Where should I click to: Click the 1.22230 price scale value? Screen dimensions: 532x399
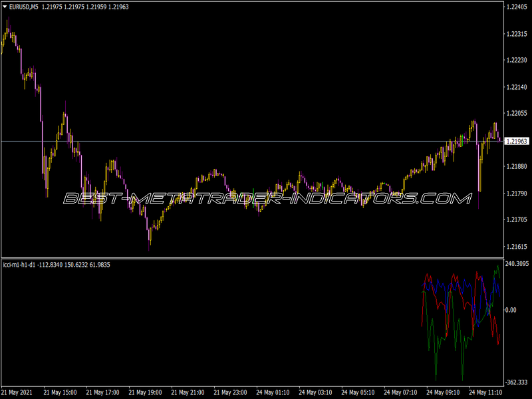point(517,60)
